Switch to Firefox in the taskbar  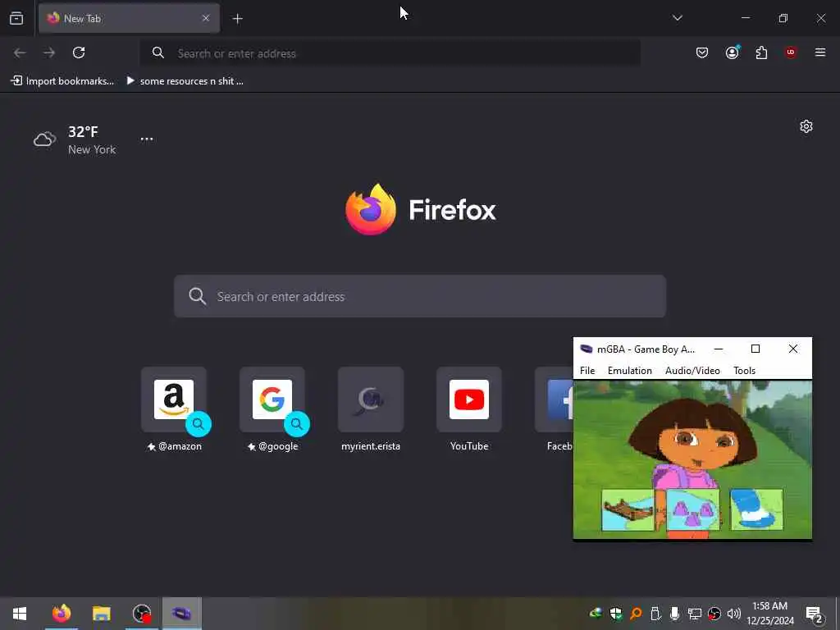point(61,614)
